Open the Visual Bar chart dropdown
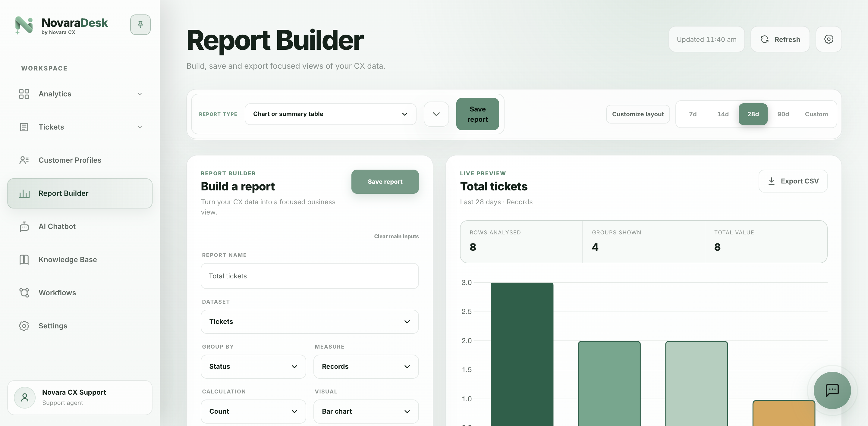868x426 pixels. coord(366,411)
